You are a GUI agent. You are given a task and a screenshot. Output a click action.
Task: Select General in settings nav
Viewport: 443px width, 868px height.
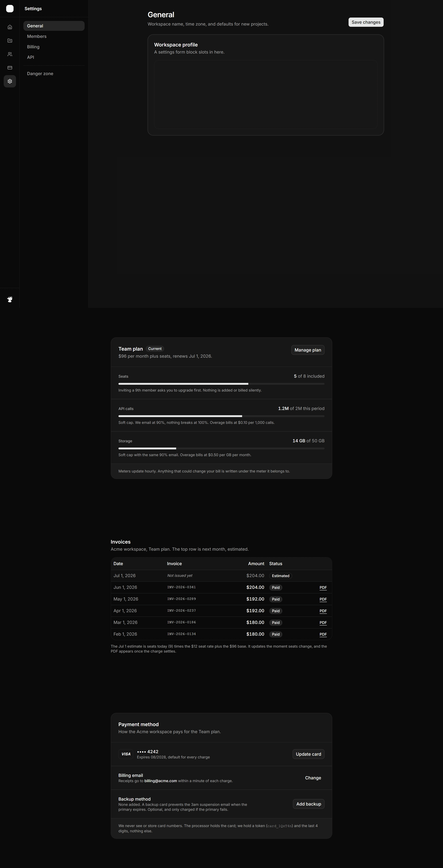[x=54, y=26]
